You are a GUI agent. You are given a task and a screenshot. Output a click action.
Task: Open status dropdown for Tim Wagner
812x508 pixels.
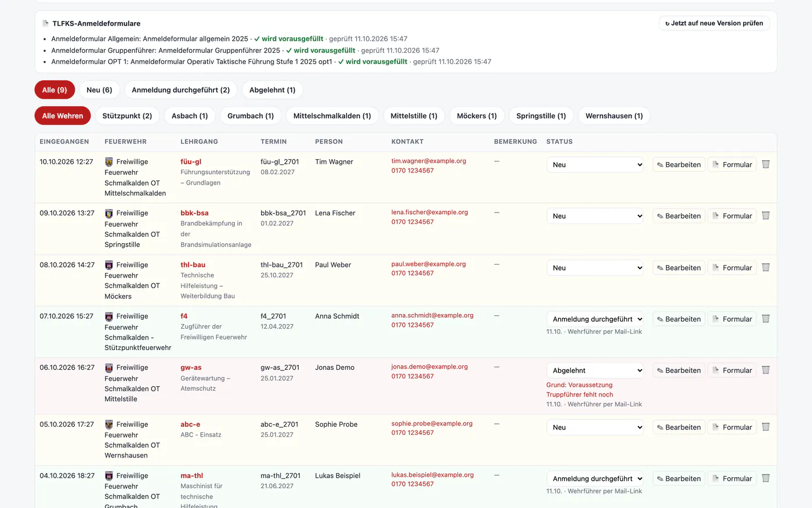(x=595, y=165)
